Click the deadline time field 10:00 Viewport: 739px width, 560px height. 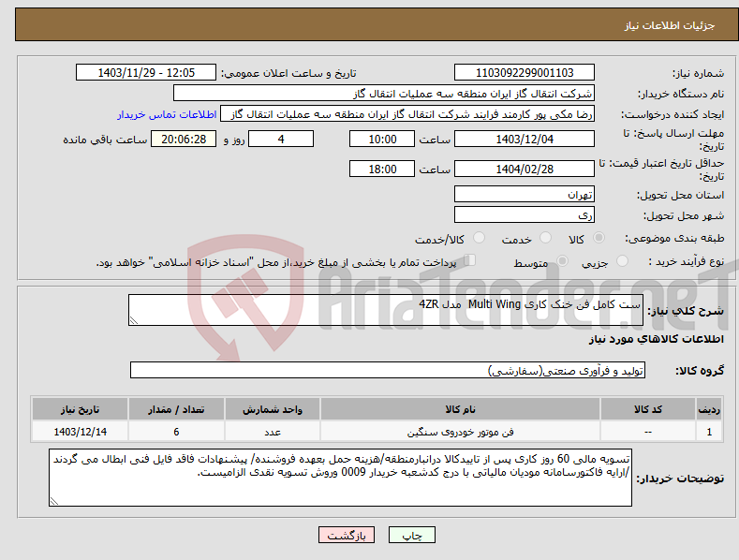(x=382, y=139)
